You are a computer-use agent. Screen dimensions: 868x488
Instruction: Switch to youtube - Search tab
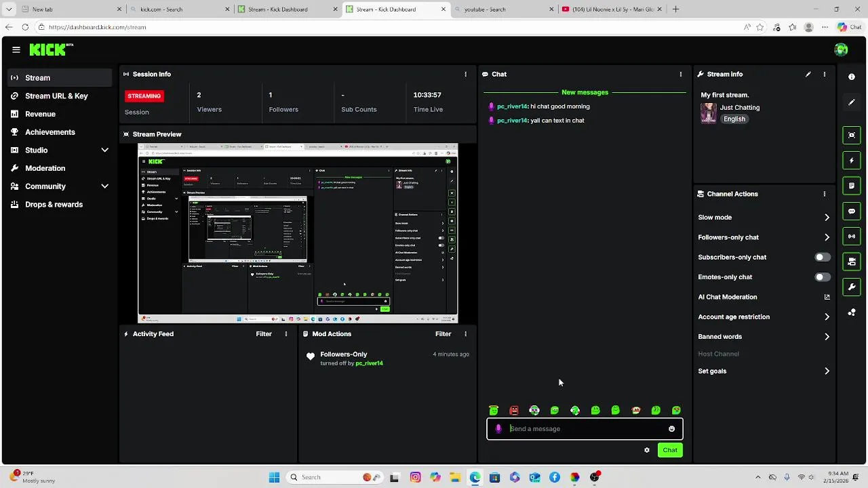[503, 9]
